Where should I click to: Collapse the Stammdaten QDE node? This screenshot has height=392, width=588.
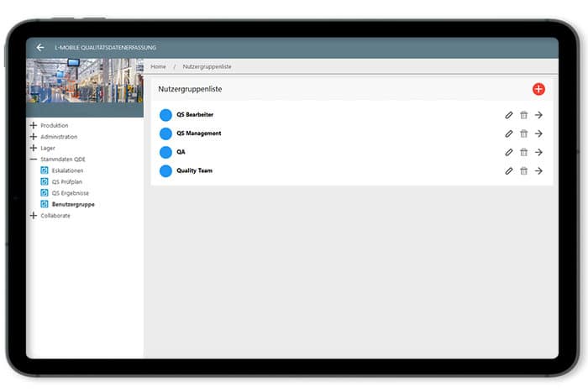34,159
